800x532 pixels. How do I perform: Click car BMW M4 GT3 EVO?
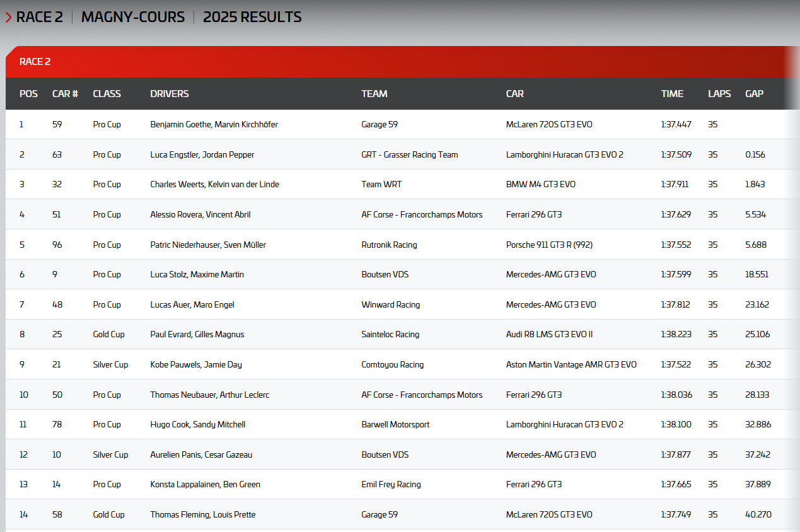pyautogui.click(x=541, y=185)
